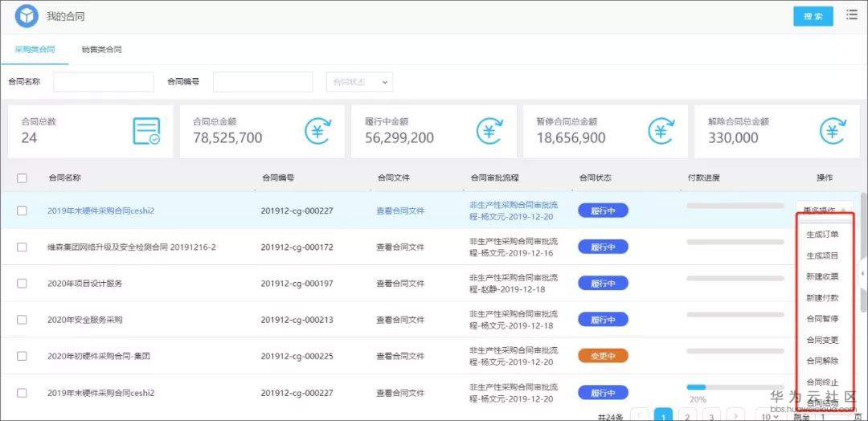Open approval flow 赵静-2019-12-18 link
This screenshot has height=421, width=868.
click(x=514, y=284)
